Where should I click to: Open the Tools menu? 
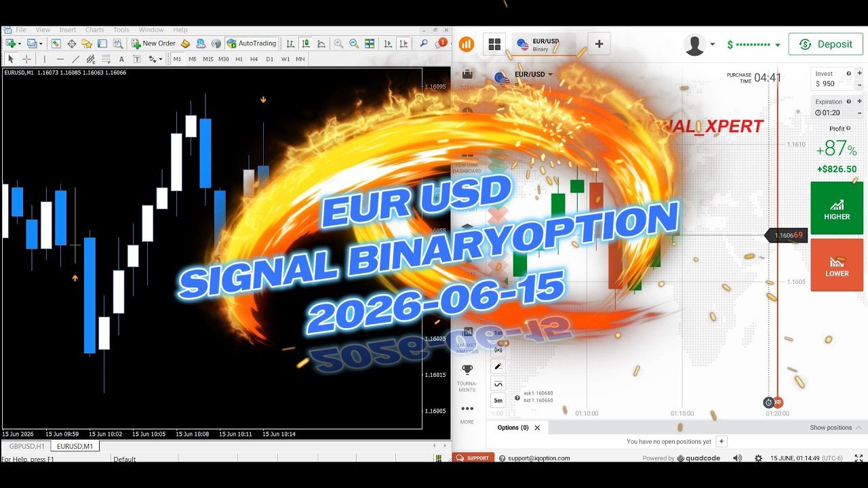click(121, 30)
